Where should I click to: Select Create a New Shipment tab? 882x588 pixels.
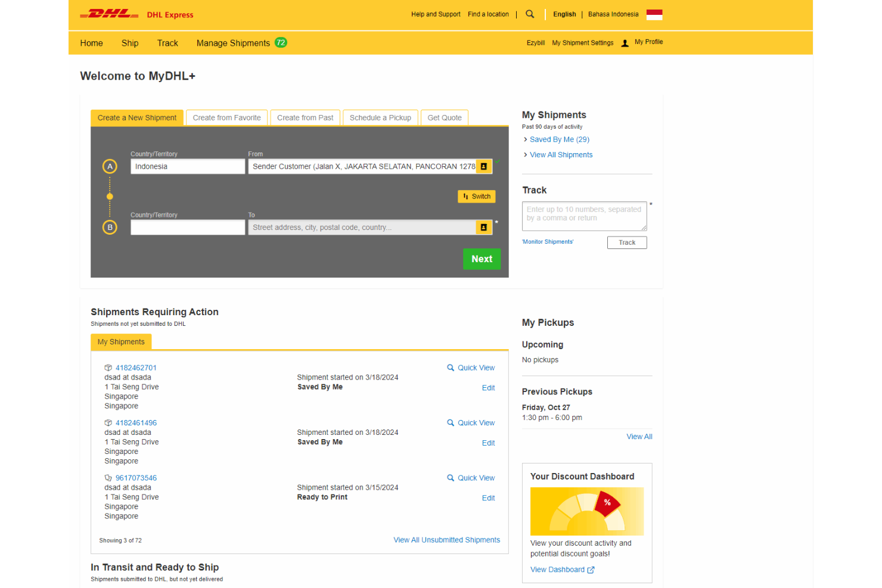[137, 118]
